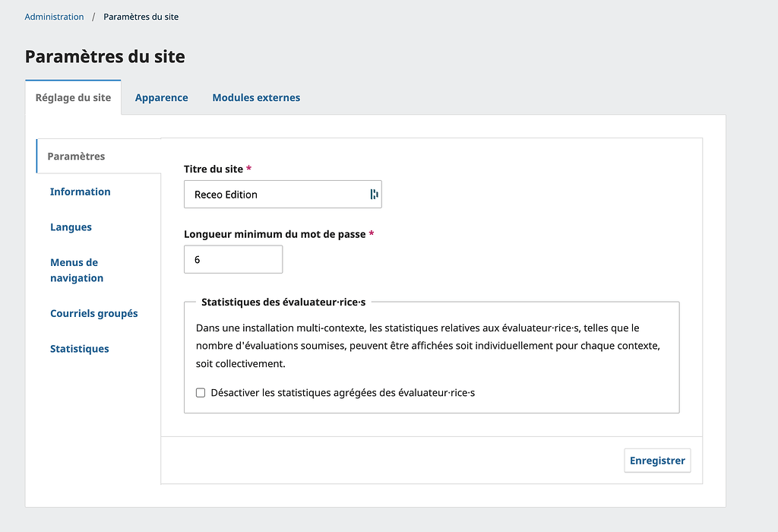
Task: Open the Langues side tab
Action: tap(71, 227)
